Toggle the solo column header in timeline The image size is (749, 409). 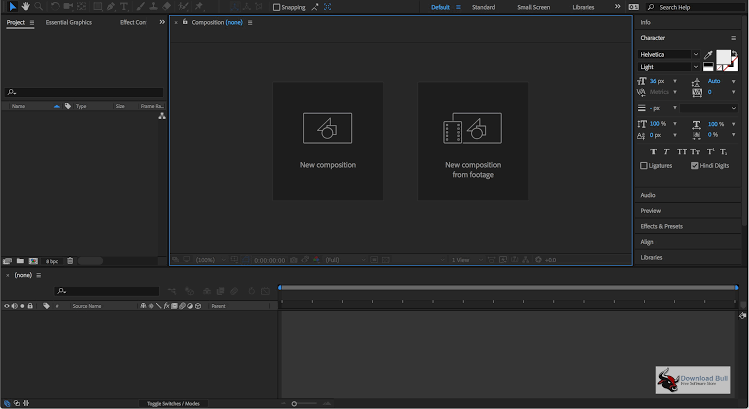[x=22, y=306]
